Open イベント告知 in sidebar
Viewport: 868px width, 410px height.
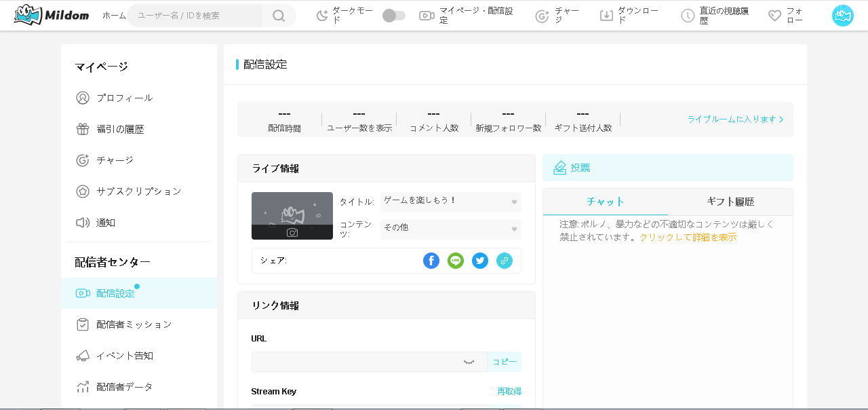pyautogui.click(x=139, y=356)
